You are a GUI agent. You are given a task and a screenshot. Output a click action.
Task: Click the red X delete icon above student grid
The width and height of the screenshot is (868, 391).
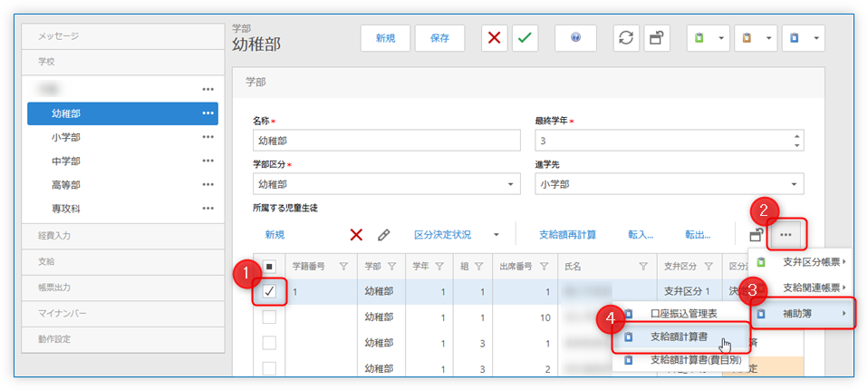pos(356,235)
